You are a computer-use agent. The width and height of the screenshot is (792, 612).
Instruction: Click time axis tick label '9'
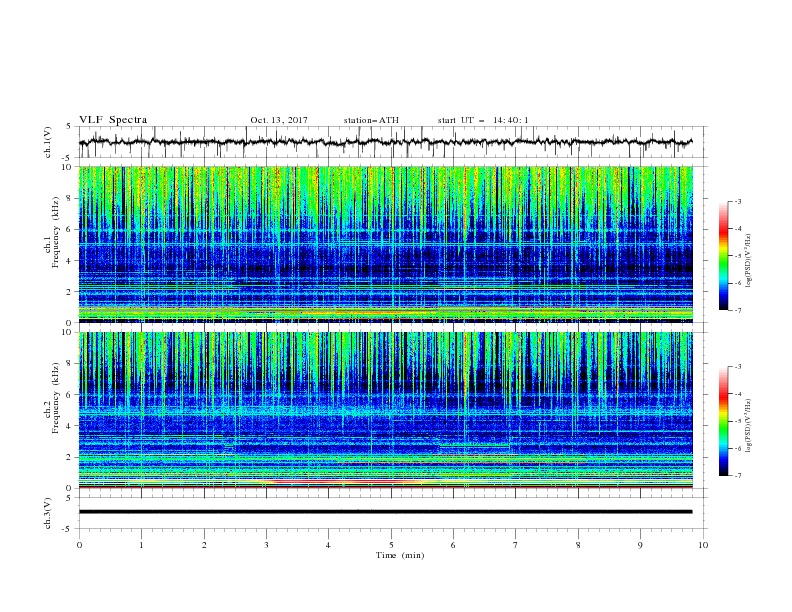[640, 545]
